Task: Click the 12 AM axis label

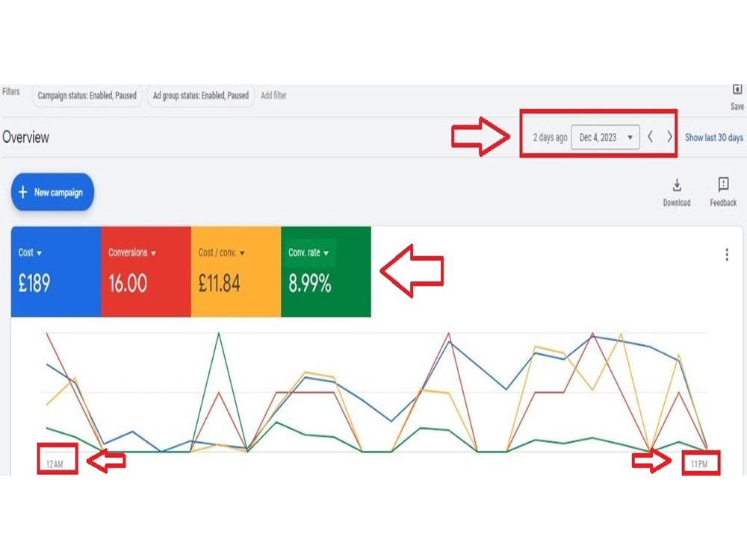Action: [55, 464]
